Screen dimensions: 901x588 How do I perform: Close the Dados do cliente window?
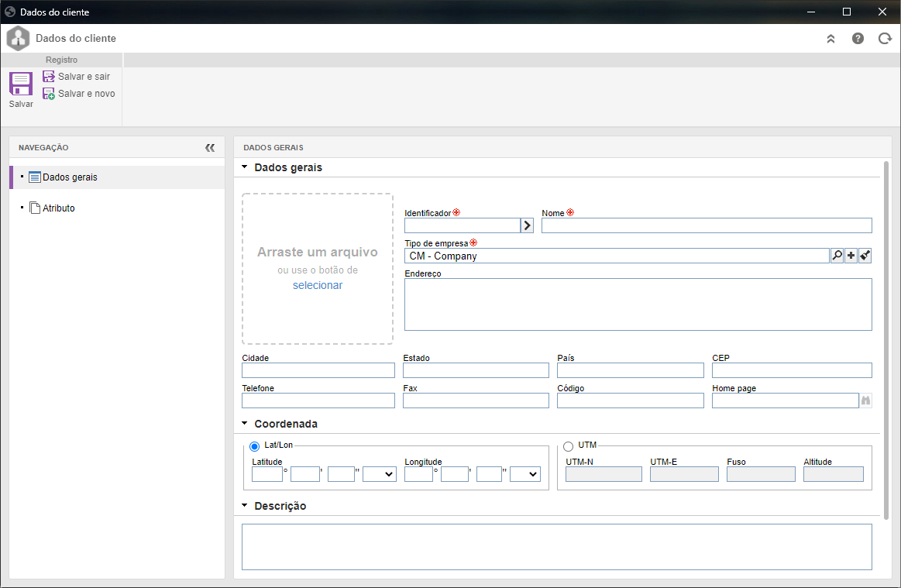point(882,12)
